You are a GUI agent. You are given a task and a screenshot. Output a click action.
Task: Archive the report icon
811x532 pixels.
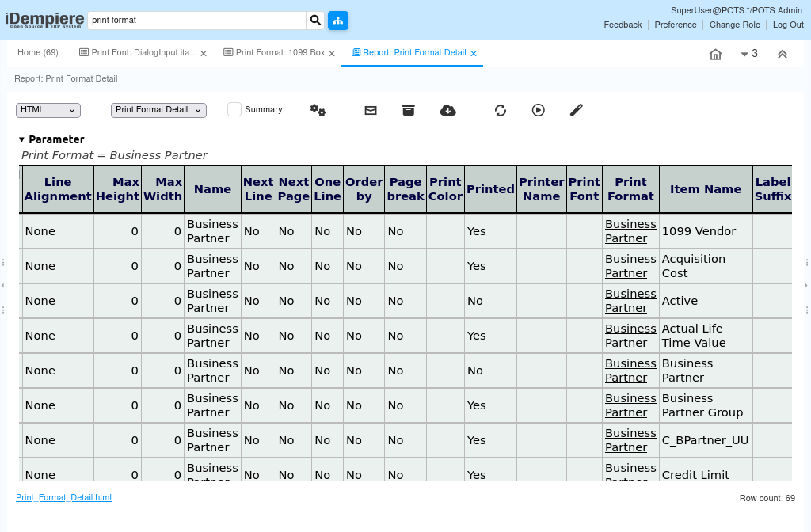coord(408,110)
